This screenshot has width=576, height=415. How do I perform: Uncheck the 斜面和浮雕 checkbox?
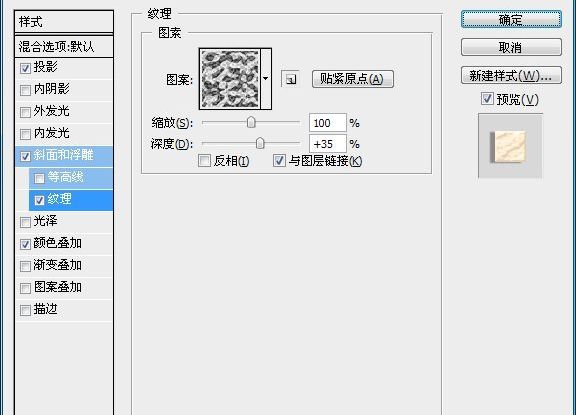(25, 157)
